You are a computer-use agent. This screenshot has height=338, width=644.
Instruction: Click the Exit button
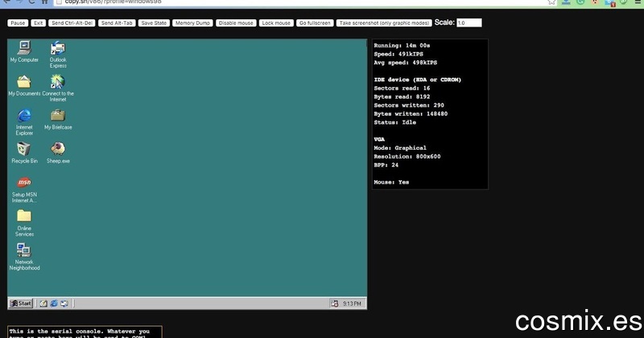click(x=38, y=23)
